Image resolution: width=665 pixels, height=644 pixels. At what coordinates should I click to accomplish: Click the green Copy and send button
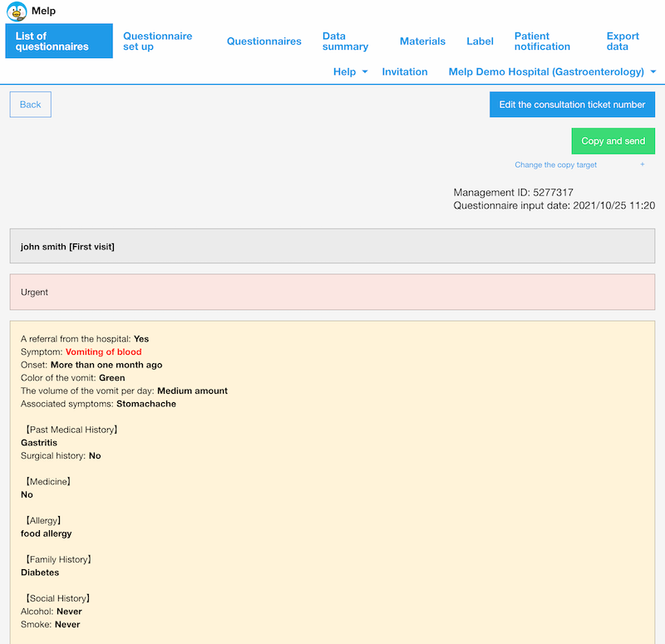click(x=613, y=140)
